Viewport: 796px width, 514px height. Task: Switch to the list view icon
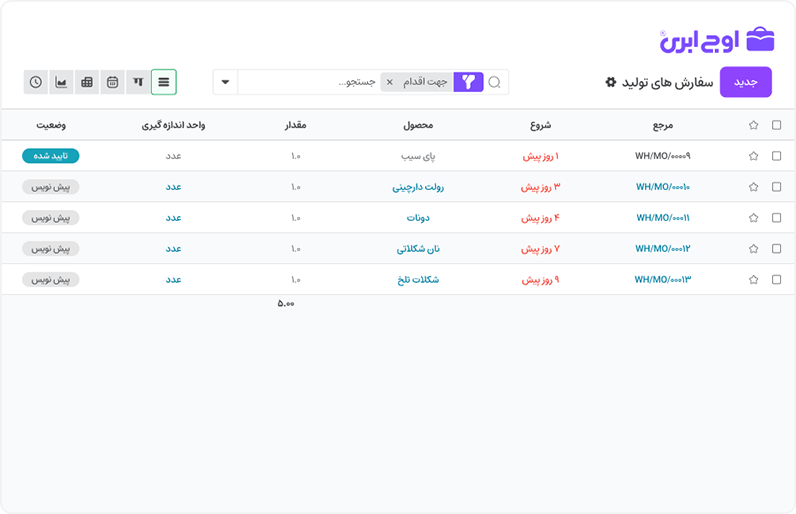pos(164,82)
